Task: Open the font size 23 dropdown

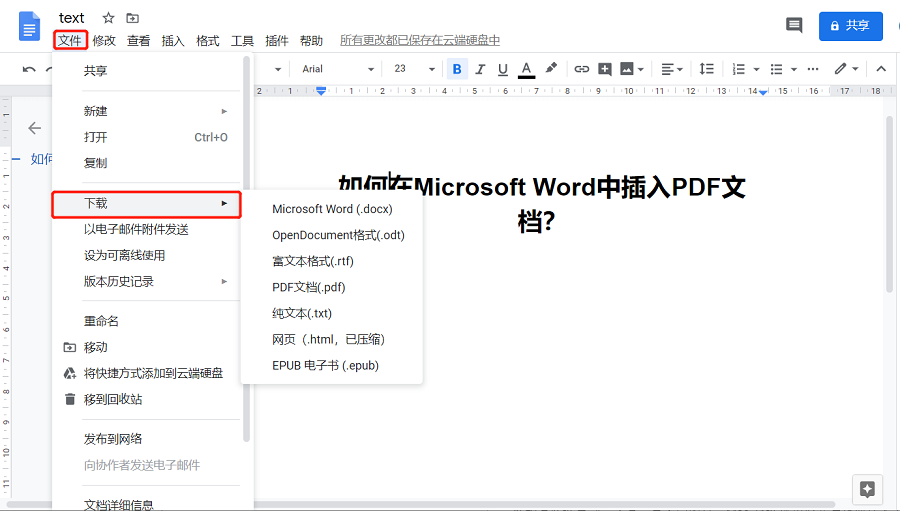Action: click(414, 69)
